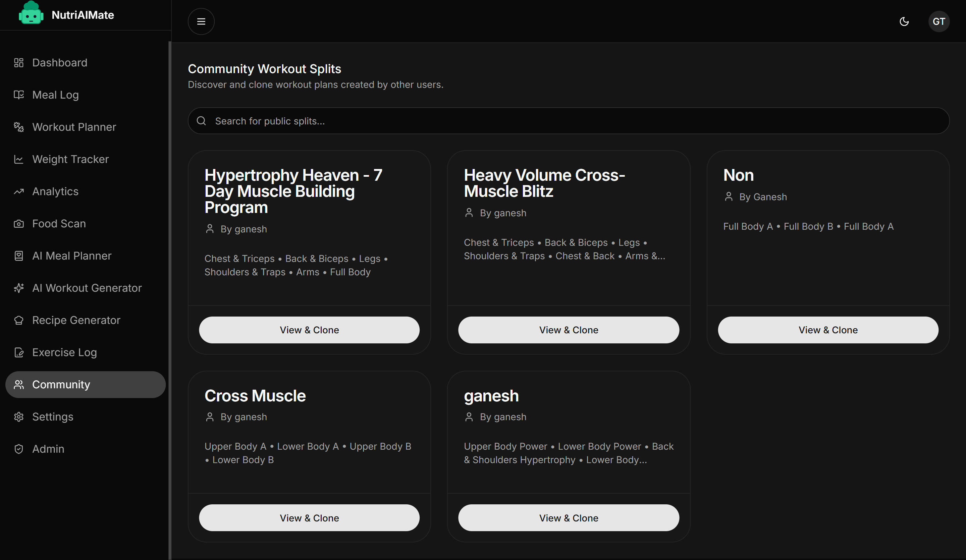This screenshot has height=560, width=966.
Task: Click the Weight Tracker chart icon
Action: tap(19, 159)
